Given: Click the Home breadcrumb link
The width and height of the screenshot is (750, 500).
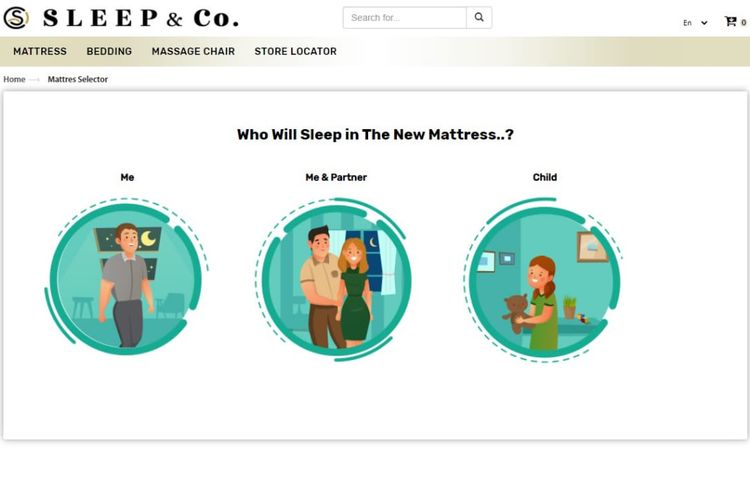Looking at the screenshot, I should (x=14, y=79).
